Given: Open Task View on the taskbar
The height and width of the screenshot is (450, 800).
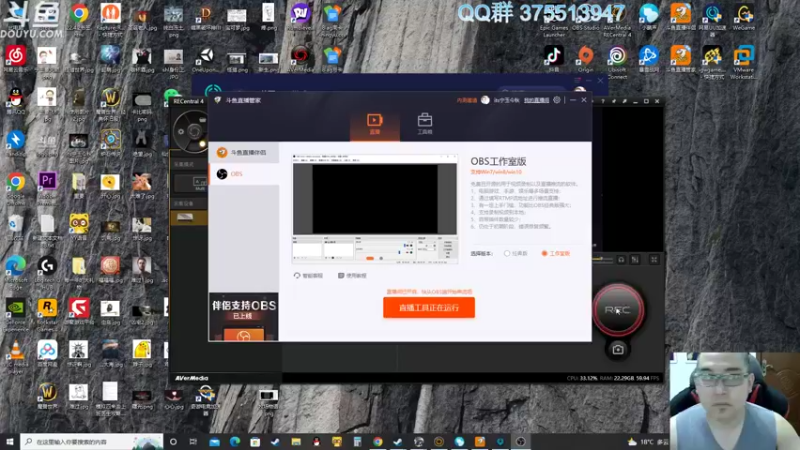Looking at the screenshot, I should [193, 441].
